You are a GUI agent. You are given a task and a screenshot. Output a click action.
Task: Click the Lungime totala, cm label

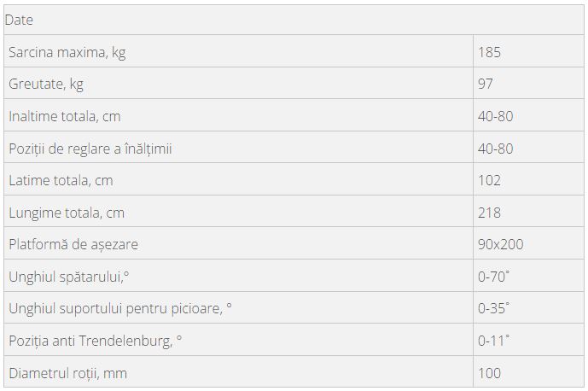point(67,213)
